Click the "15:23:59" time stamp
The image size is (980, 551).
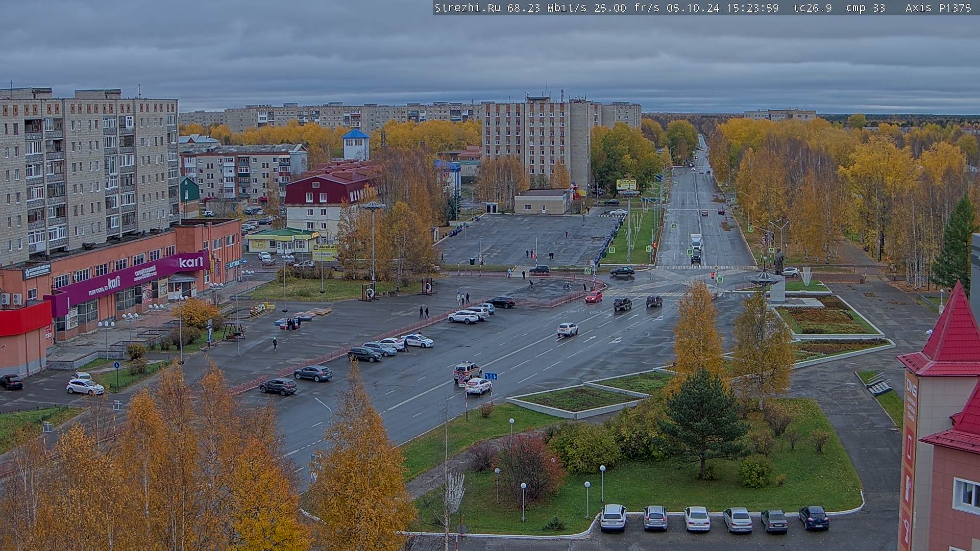[x=752, y=8]
